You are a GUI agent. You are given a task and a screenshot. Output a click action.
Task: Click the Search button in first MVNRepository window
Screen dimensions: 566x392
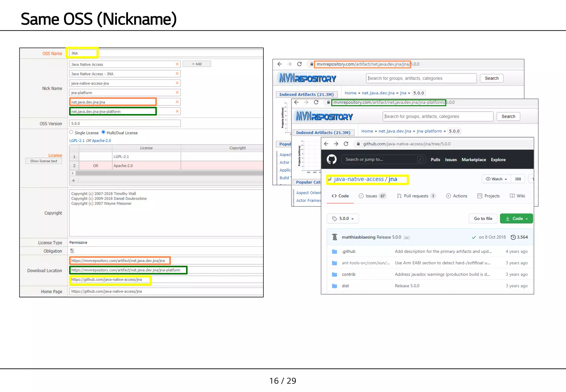click(492, 78)
